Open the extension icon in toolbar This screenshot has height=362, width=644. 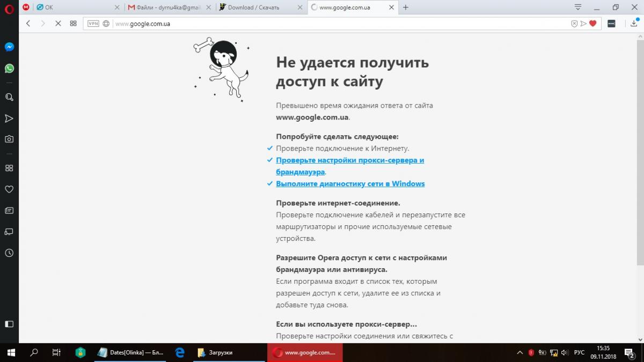[611, 24]
